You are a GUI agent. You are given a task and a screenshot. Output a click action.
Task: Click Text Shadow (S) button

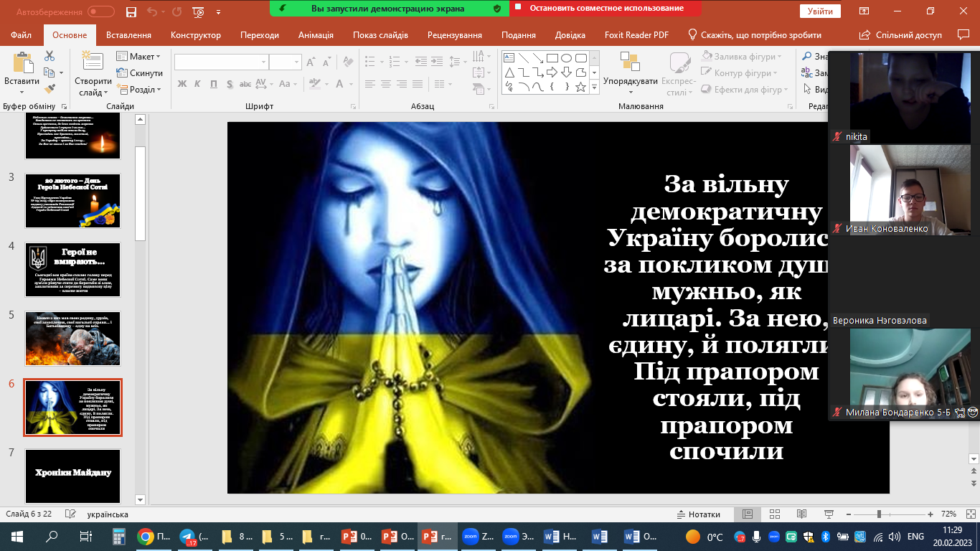click(x=230, y=84)
